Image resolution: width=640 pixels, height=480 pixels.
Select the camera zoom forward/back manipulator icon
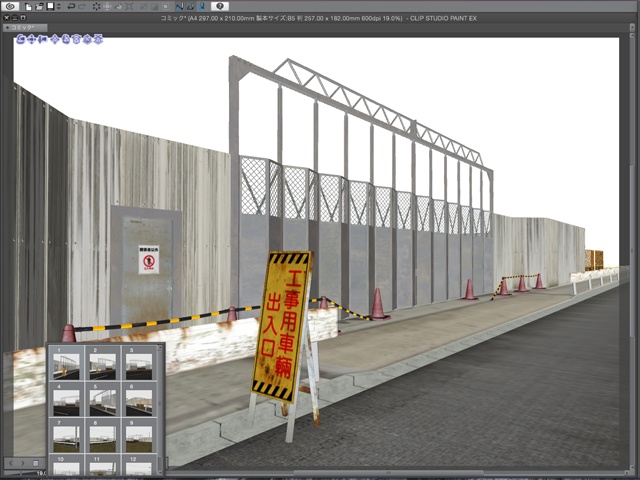pyautogui.click(x=43, y=40)
